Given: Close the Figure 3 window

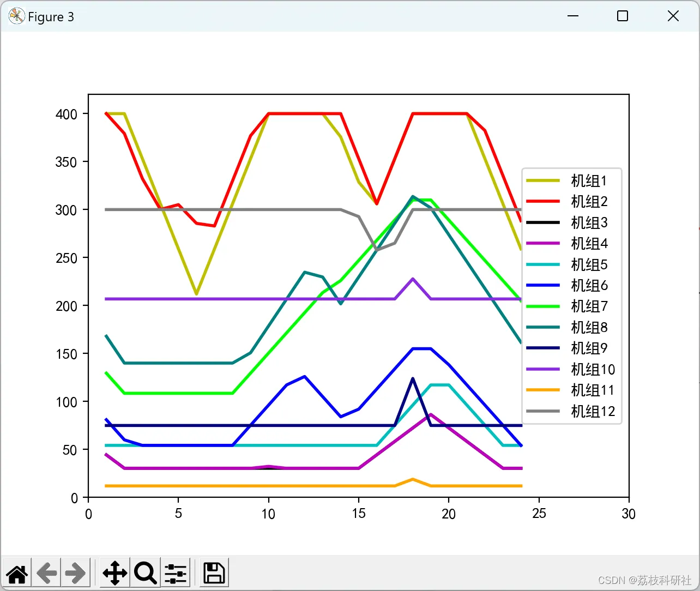Looking at the screenshot, I should pos(673,16).
